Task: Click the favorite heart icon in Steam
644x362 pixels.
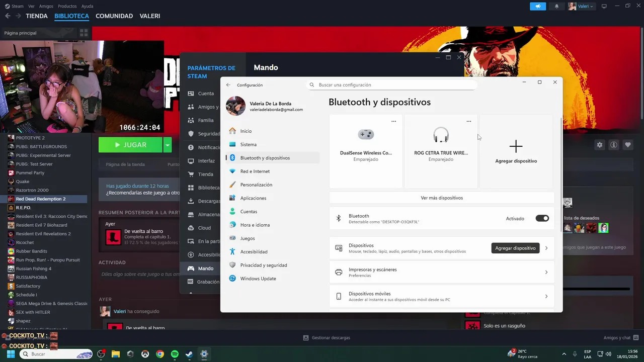Action: [x=628, y=145]
